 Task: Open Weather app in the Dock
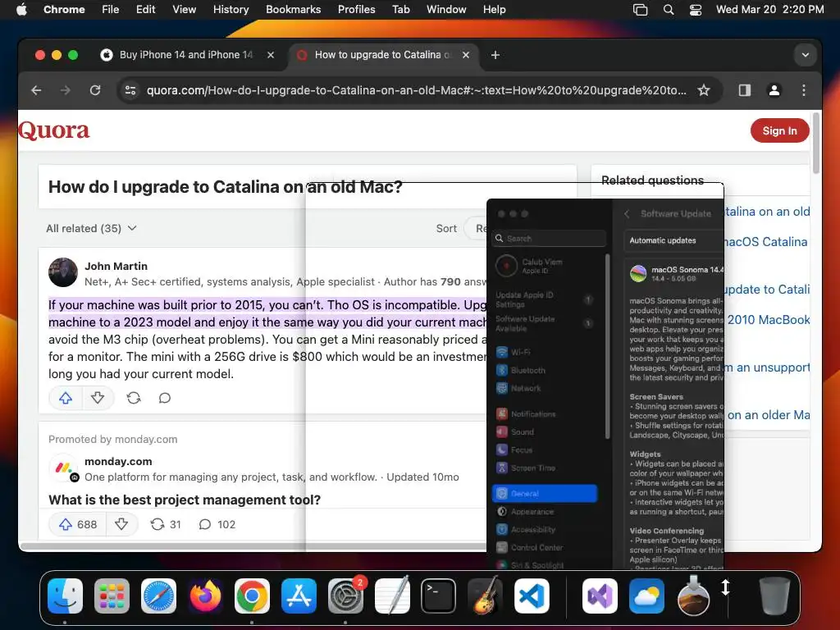click(x=646, y=596)
